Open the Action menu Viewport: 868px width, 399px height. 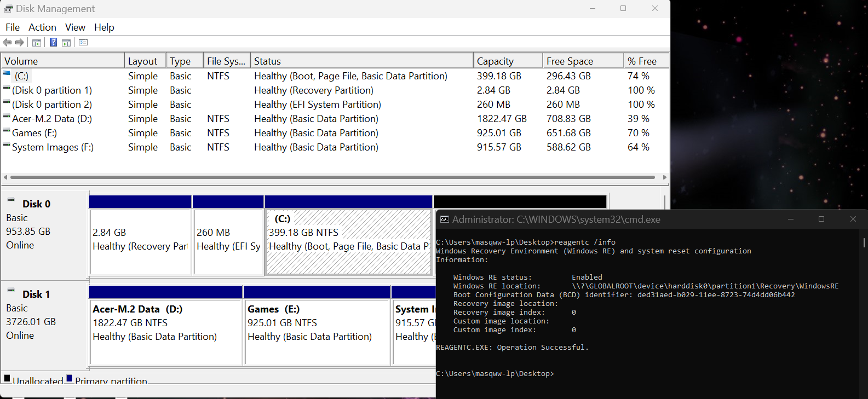(x=42, y=27)
